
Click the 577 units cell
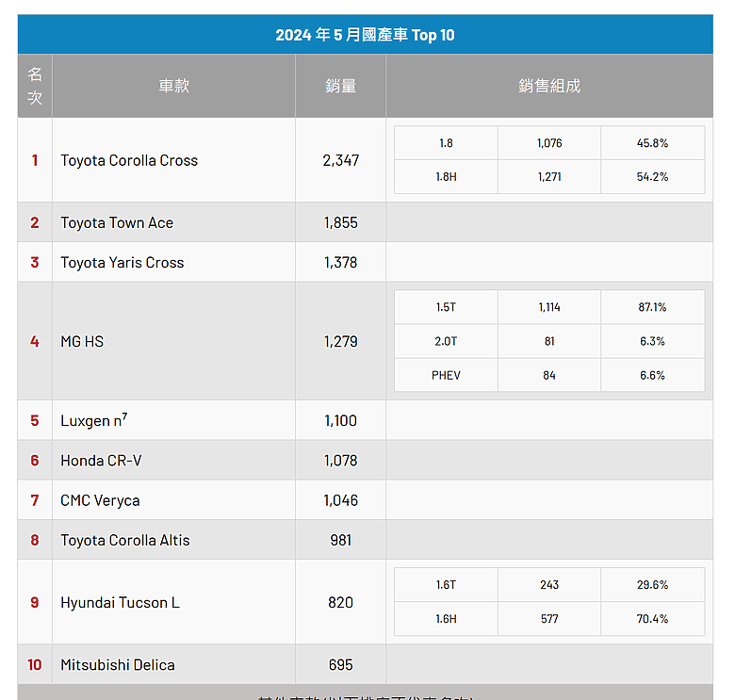(x=549, y=619)
